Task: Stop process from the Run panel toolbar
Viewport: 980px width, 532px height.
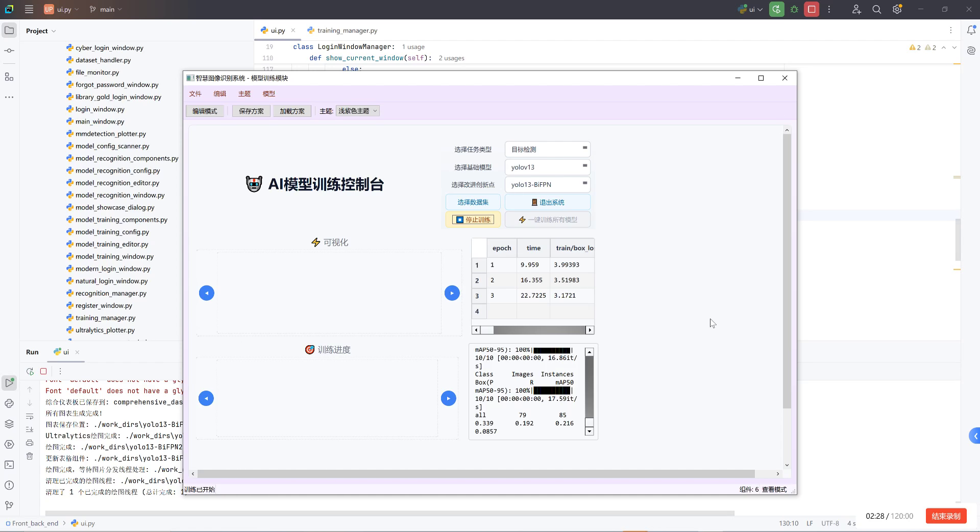Action: point(43,371)
